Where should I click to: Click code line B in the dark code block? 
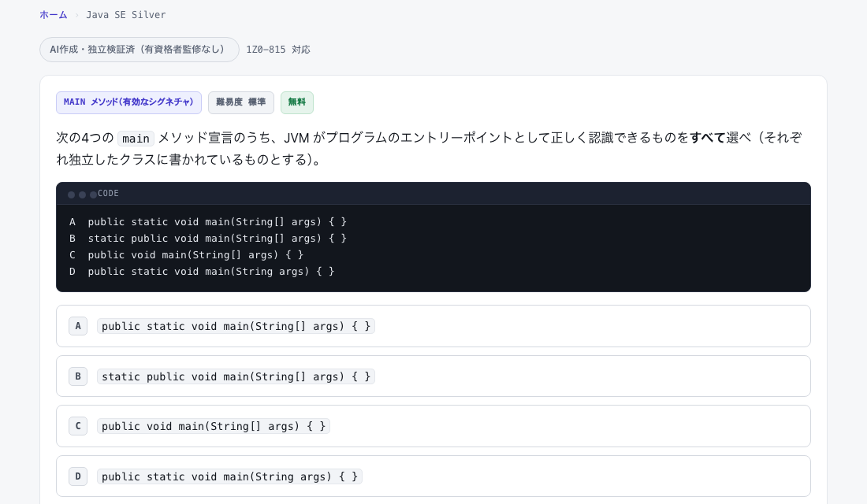208,238
